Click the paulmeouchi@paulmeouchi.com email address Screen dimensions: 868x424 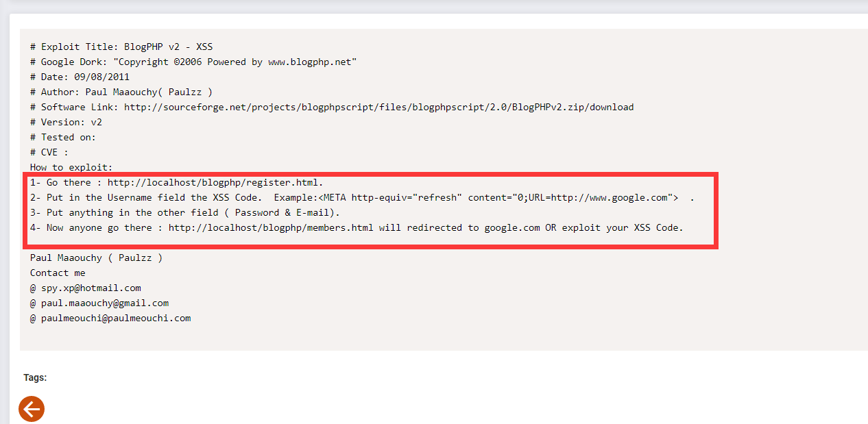(x=116, y=319)
